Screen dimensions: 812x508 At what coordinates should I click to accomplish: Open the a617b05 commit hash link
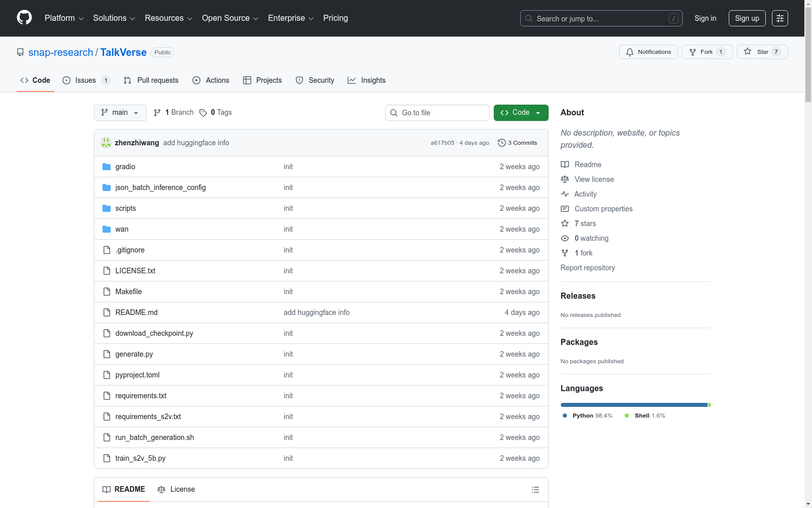tap(443, 143)
